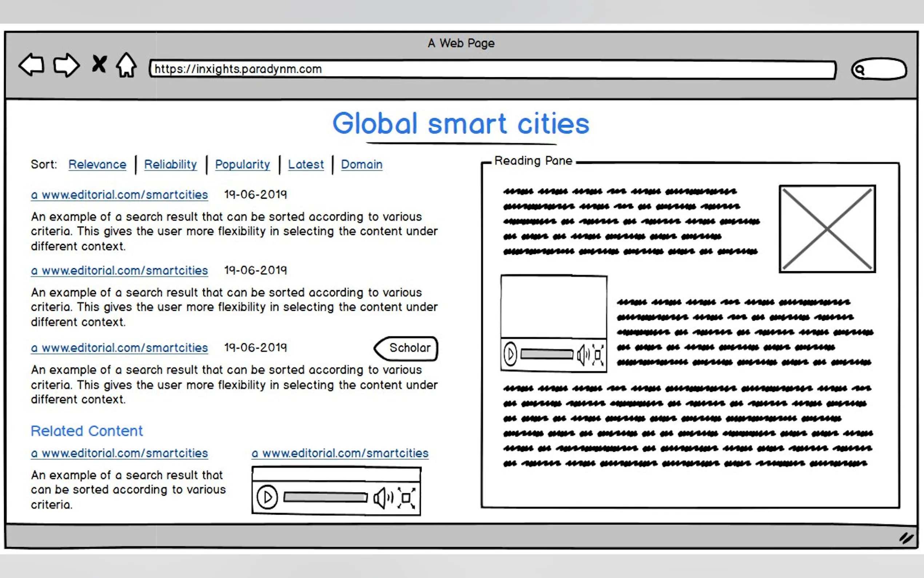
Task: Click the magnifier icon in search box
Action: click(x=860, y=70)
